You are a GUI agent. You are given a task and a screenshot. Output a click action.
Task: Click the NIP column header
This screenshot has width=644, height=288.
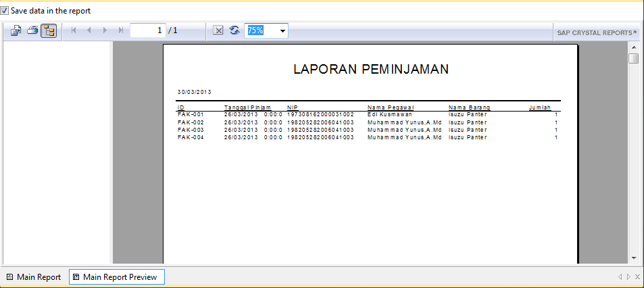(292, 107)
